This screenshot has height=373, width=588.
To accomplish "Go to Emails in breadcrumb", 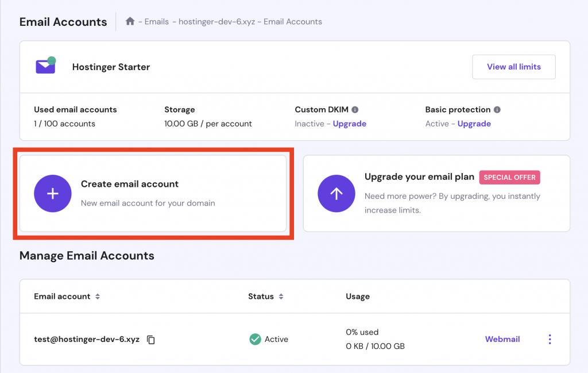I will [x=157, y=22].
